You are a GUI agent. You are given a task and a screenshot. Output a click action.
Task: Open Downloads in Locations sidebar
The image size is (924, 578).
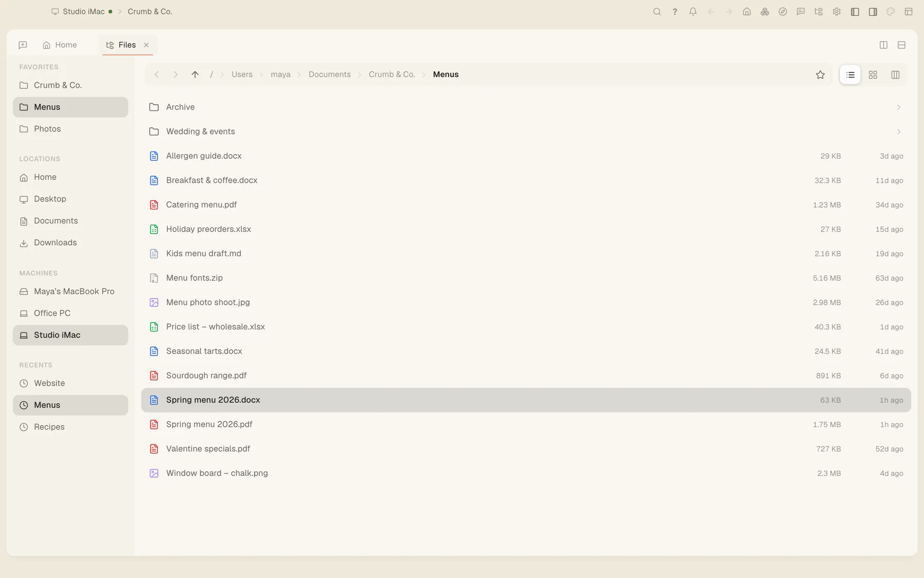[70, 243]
